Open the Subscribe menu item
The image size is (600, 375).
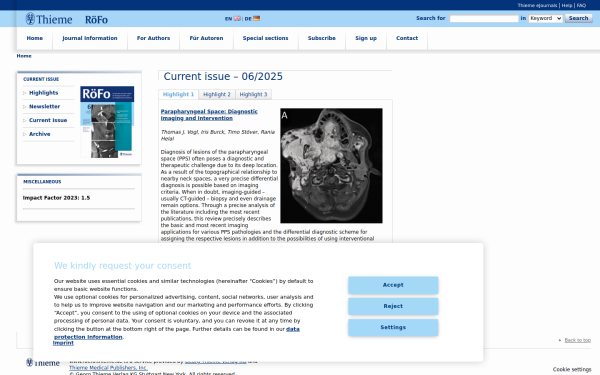click(321, 38)
